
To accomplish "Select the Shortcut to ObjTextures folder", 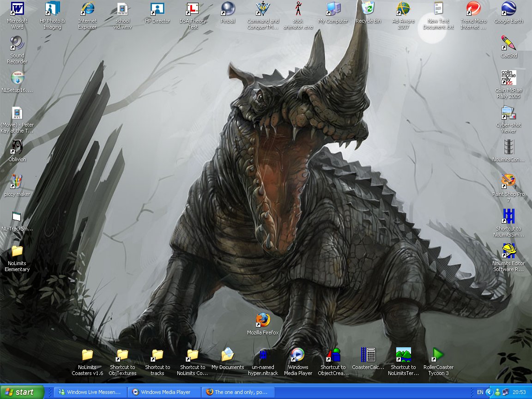I will [x=122, y=355].
